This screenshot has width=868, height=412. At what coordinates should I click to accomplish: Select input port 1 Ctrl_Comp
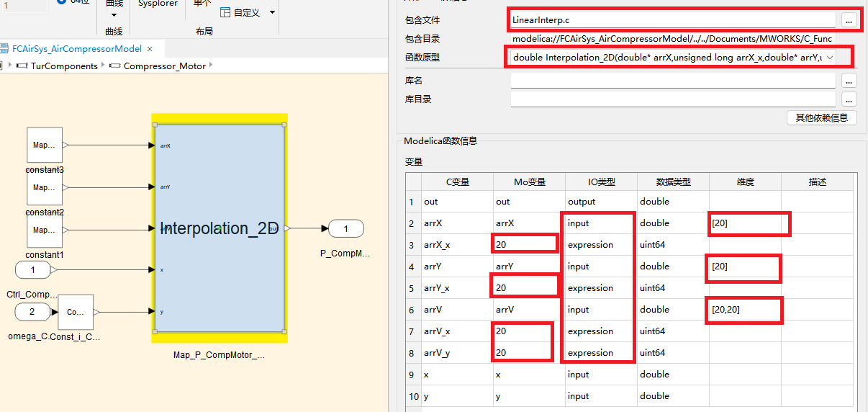33,270
